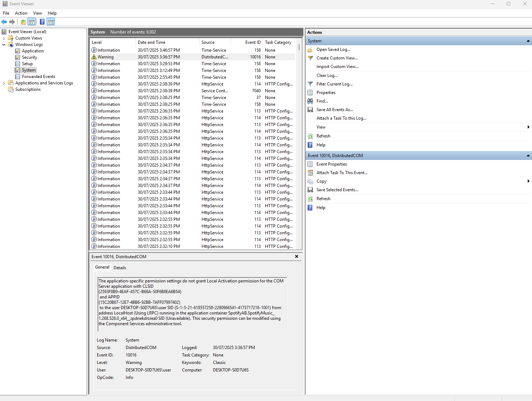Click the Save Selected Events disk icon
Viewport: 532px width, 401px height.
310,190
